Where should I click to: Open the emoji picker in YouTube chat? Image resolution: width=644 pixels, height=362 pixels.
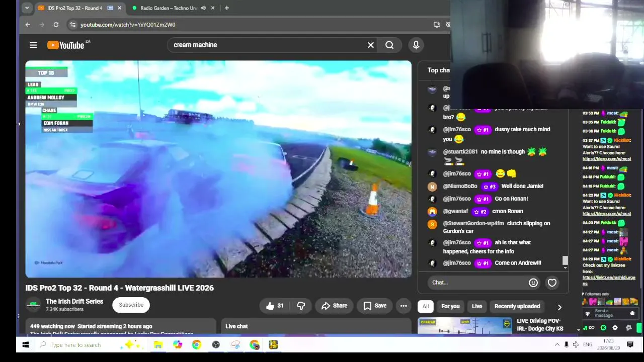(533, 283)
